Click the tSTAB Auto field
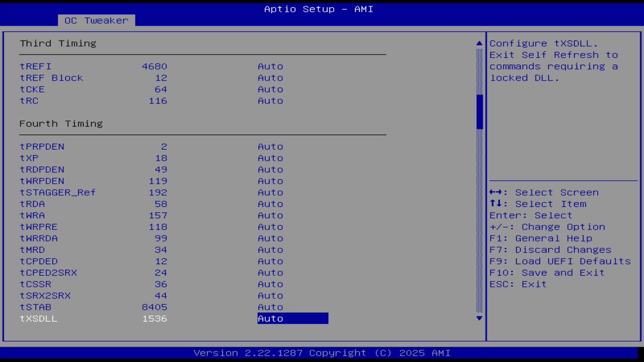The image size is (644, 362). pos(270,307)
